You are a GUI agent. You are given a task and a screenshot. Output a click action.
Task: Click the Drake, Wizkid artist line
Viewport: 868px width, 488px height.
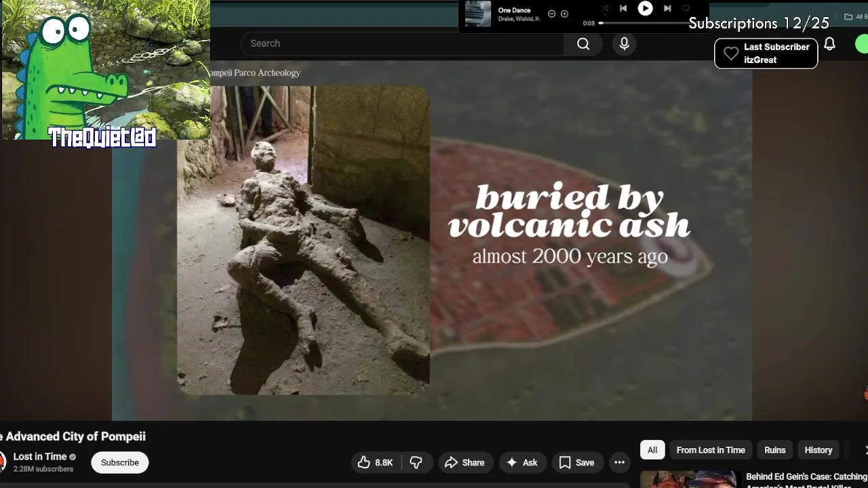pyautogui.click(x=519, y=19)
